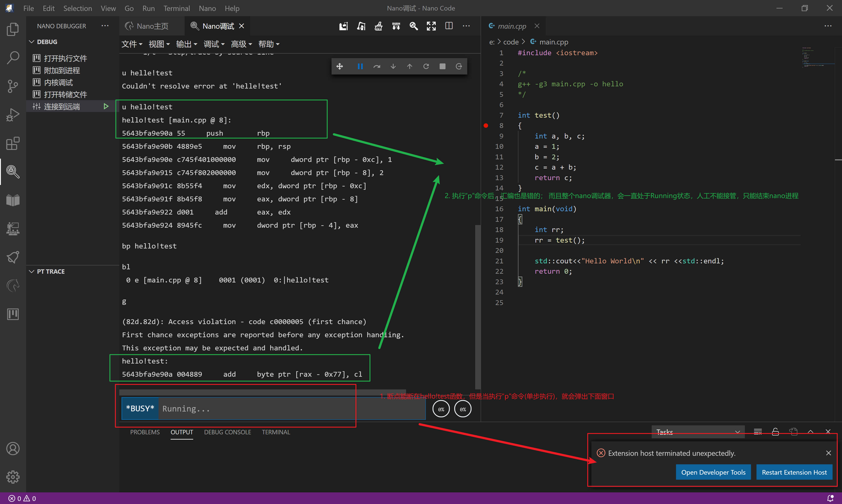Select the Nano Debugger magnifier icon in activity bar

[13, 172]
